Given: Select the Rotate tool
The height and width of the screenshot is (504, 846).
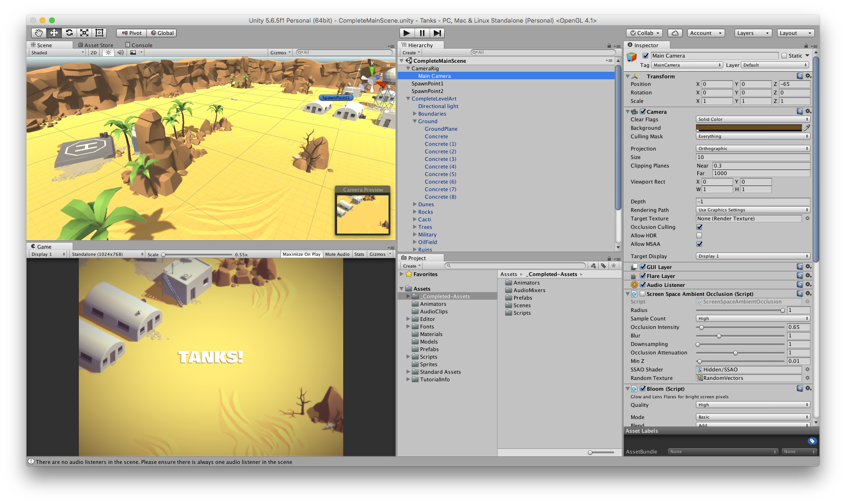Looking at the screenshot, I should (x=69, y=33).
